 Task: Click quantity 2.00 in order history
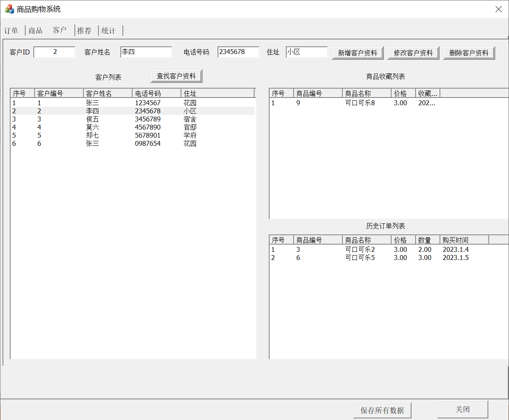(x=425, y=249)
